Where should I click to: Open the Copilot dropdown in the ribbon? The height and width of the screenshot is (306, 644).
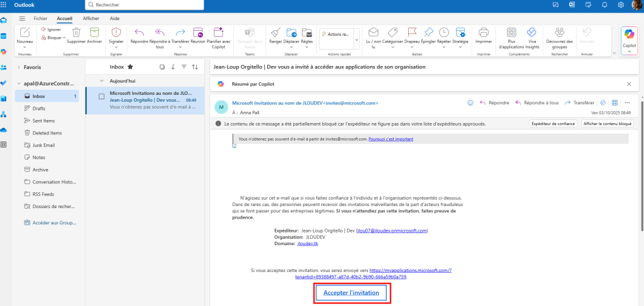tap(629, 52)
